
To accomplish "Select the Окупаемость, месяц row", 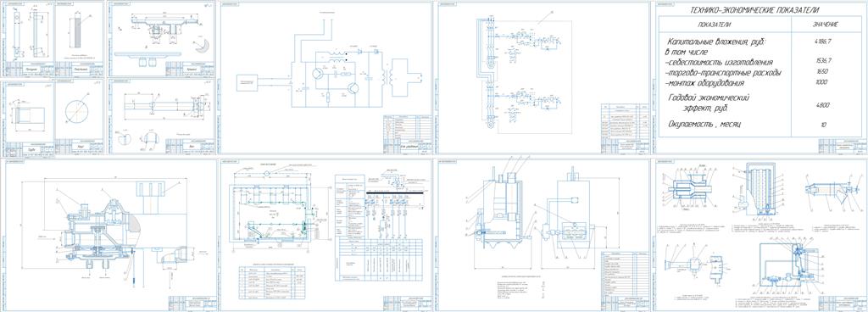I will coord(705,125).
